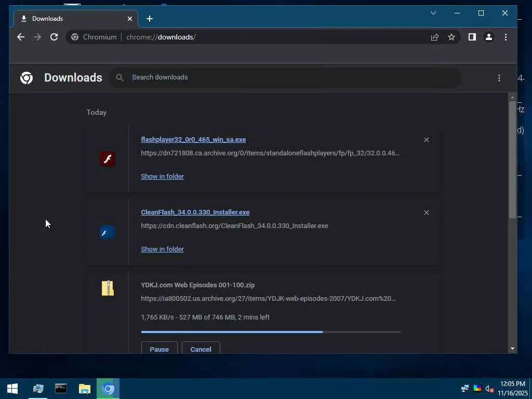
Task: Click the archive.org flashplayer source URL
Action: (x=270, y=153)
